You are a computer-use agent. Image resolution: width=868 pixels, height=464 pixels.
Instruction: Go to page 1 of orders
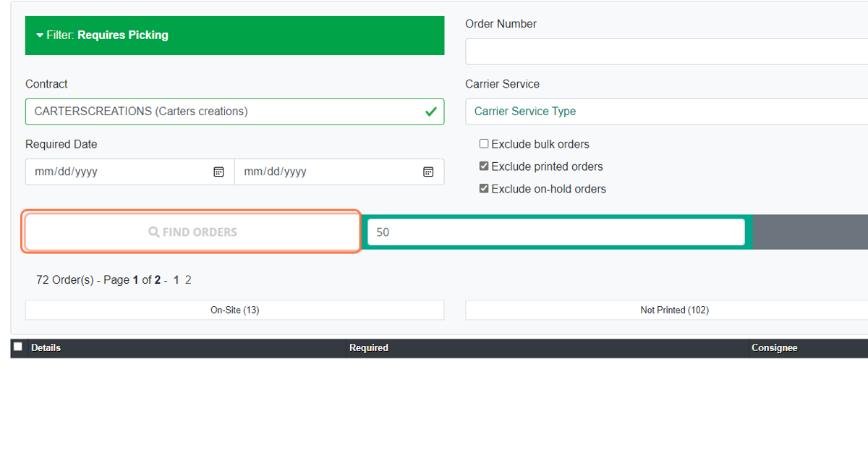point(176,280)
